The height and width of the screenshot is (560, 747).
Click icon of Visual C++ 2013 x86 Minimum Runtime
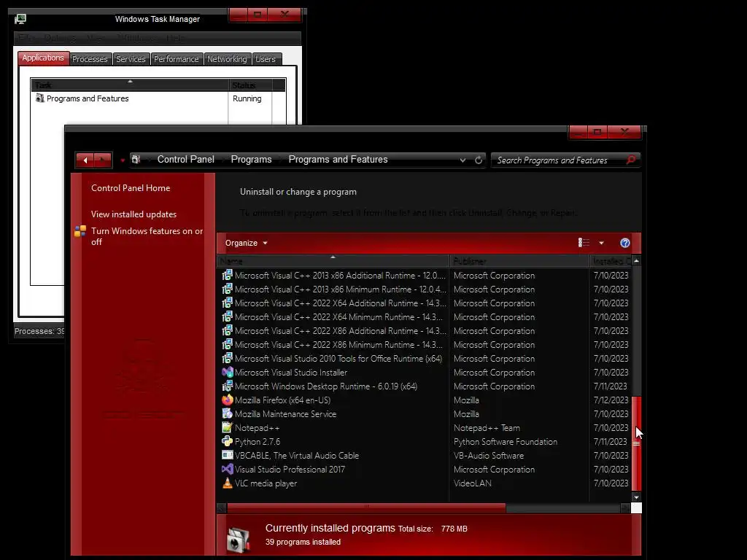click(228, 289)
